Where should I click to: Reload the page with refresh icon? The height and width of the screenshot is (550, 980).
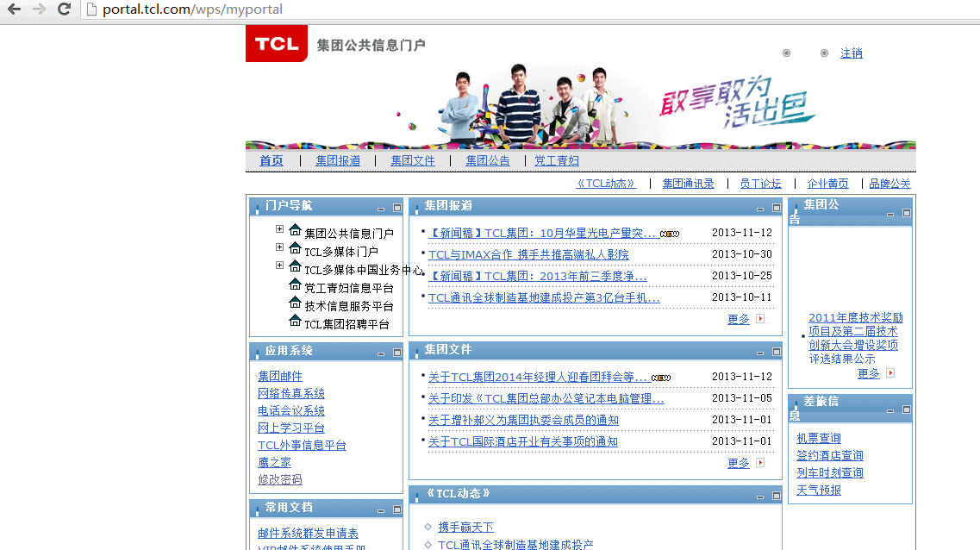tap(64, 9)
